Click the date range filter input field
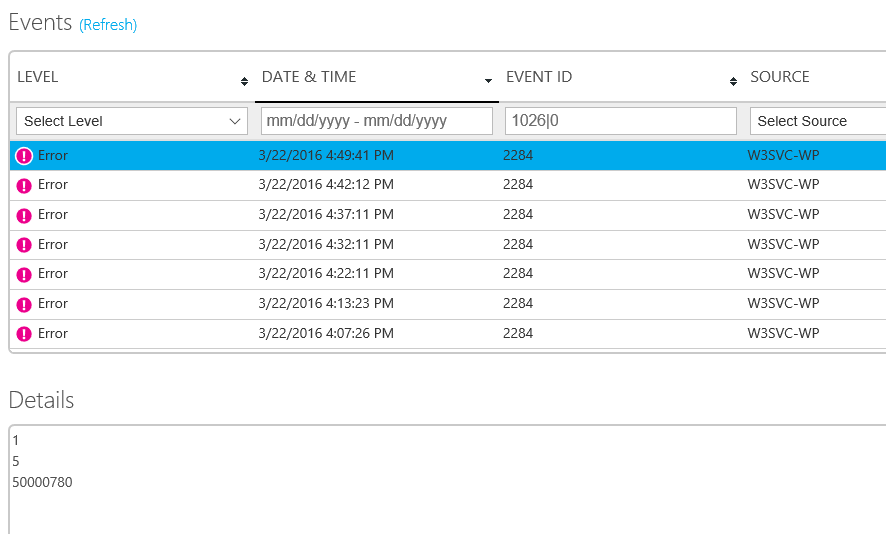Screen dimensions: 886x534 377,121
